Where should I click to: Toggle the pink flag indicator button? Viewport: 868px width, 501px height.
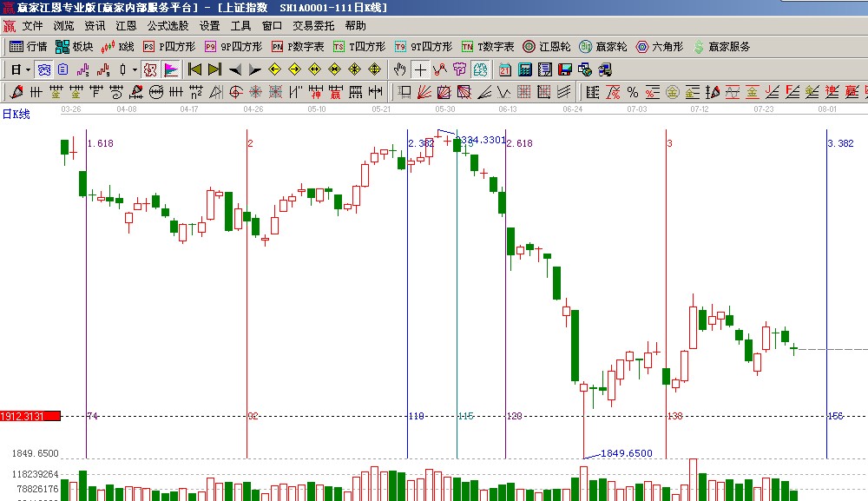(171, 69)
